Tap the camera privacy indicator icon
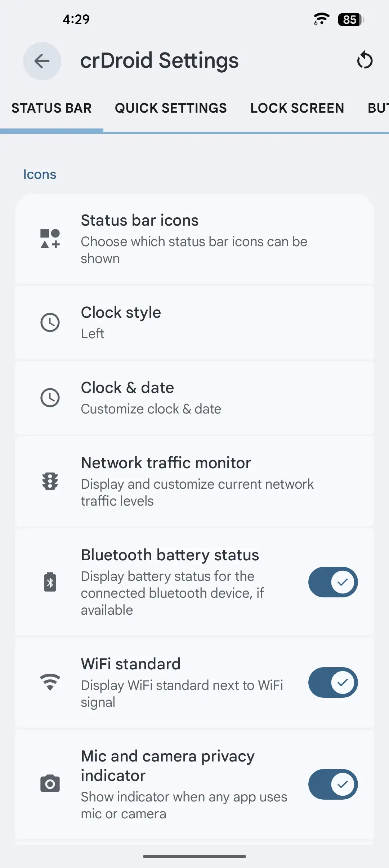 (50, 784)
